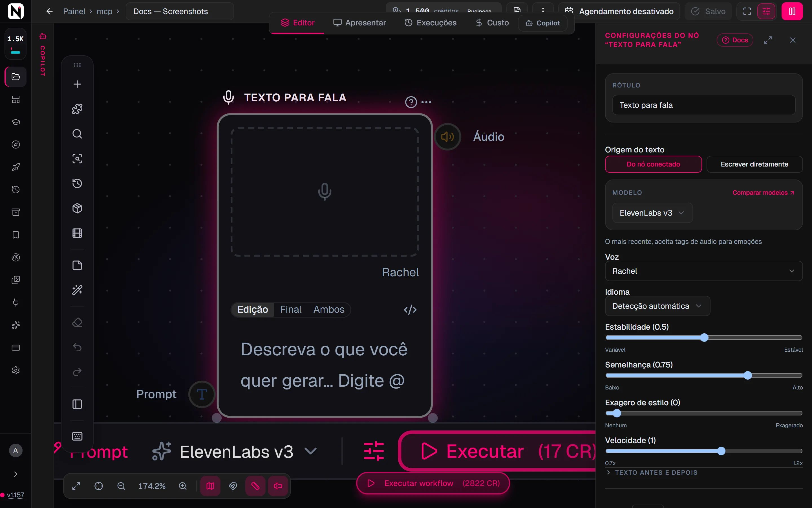The width and height of the screenshot is (812, 508).
Task: Open the sliders settings icon beside Executar
Action: (374, 451)
